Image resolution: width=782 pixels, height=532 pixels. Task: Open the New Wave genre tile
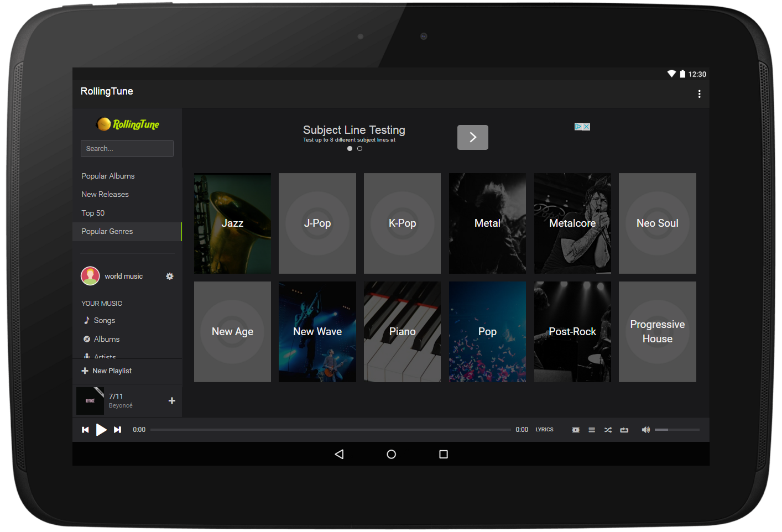tap(317, 332)
